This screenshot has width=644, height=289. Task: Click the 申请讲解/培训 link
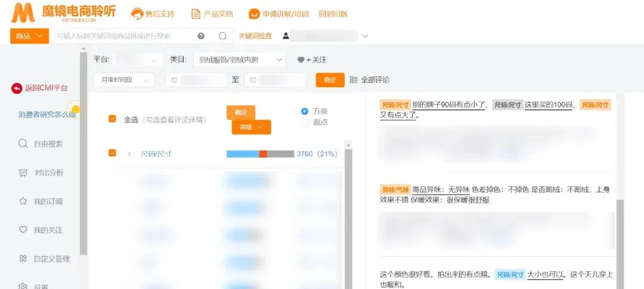pyautogui.click(x=286, y=14)
